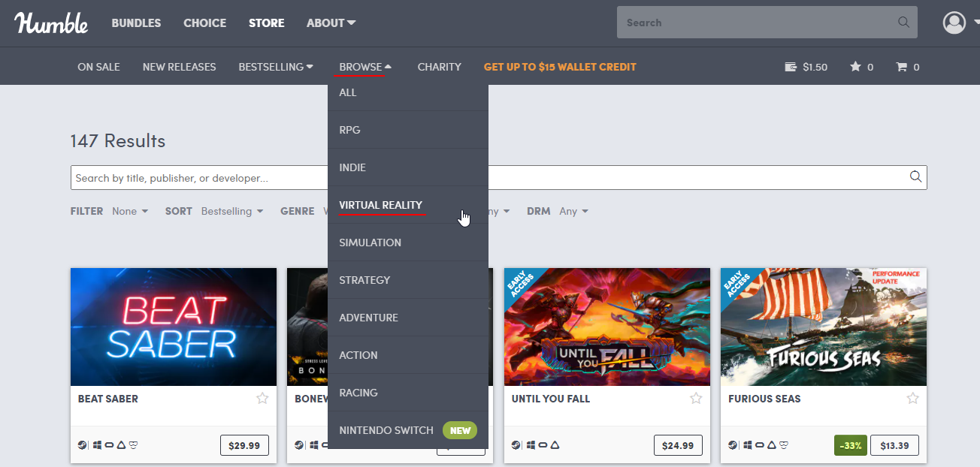This screenshot has width=980, height=467.
Task: Pick Simulation in the Browse menu
Action: coord(408,243)
